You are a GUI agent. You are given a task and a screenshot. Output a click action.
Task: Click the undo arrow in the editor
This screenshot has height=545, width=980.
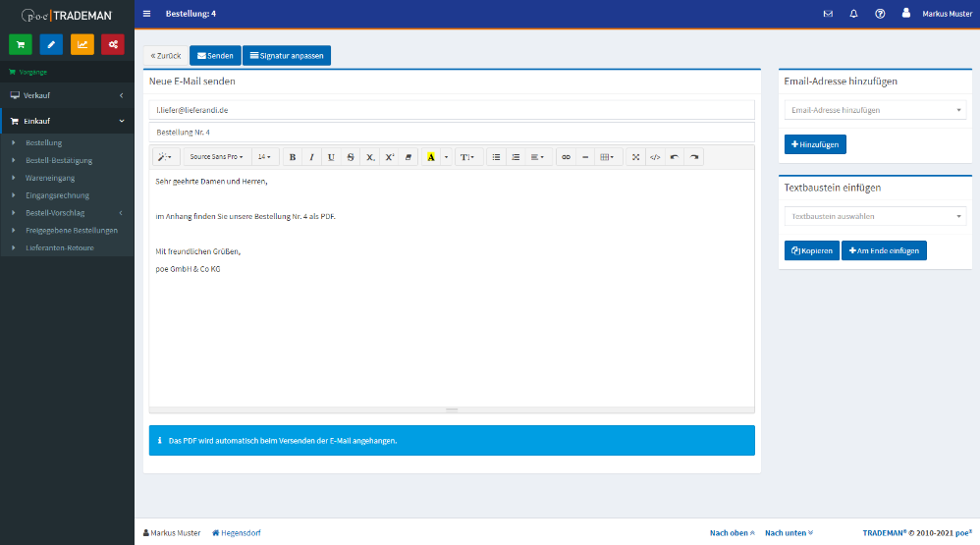click(675, 157)
